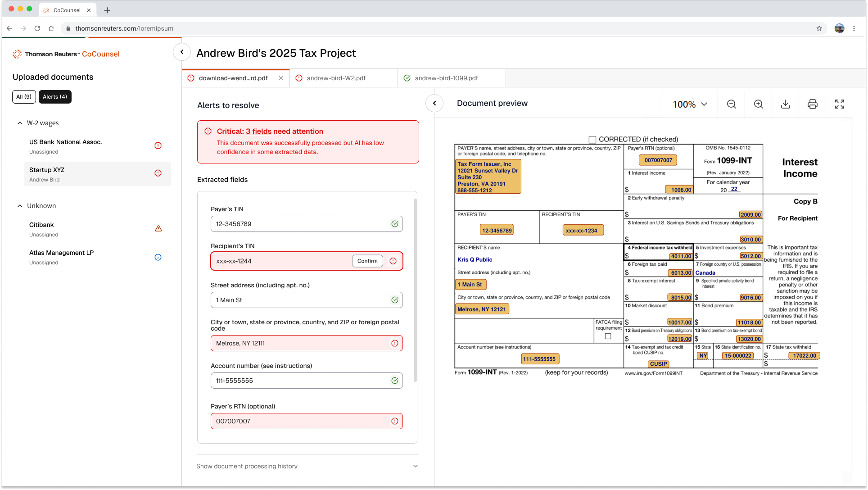Viewport: 868px width, 490px height.
Task: Reload the page in the browser toolbar
Action: 37,28
